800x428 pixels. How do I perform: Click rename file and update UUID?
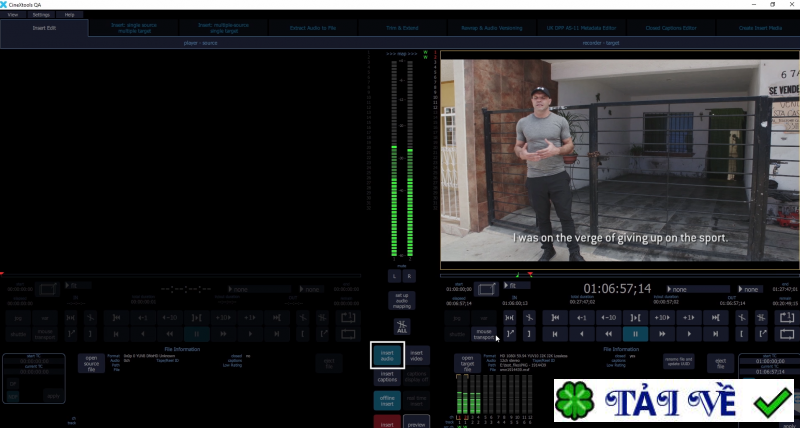[679, 361]
